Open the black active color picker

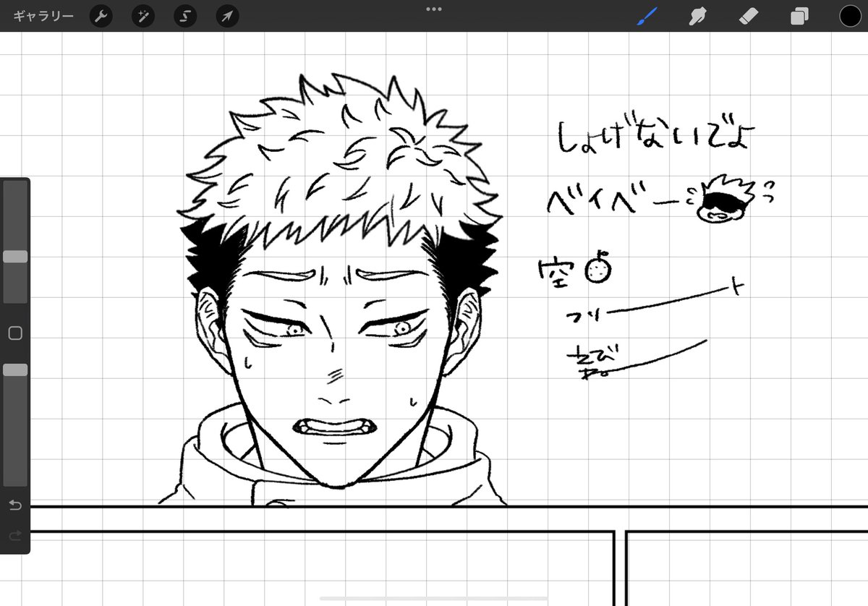(x=851, y=16)
